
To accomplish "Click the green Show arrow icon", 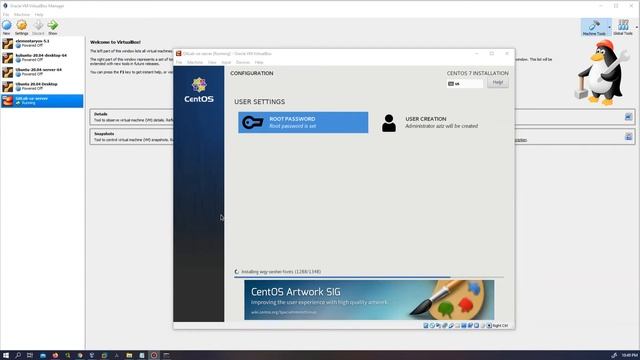I will pos(53,25).
